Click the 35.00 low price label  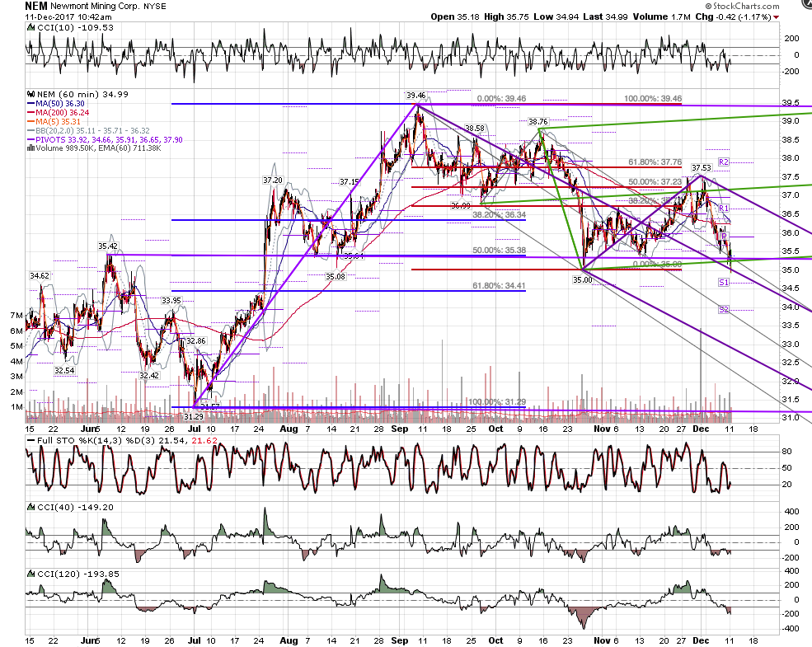click(x=582, y=280)
